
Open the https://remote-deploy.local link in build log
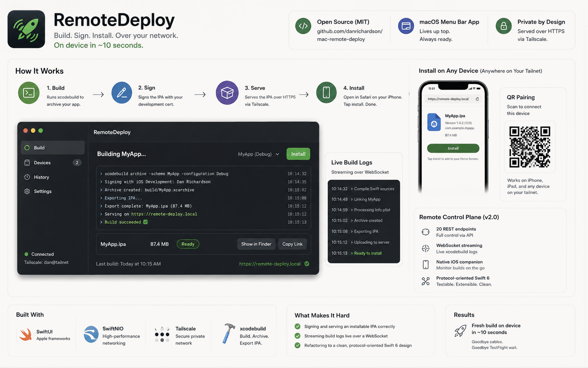(164, 214)
